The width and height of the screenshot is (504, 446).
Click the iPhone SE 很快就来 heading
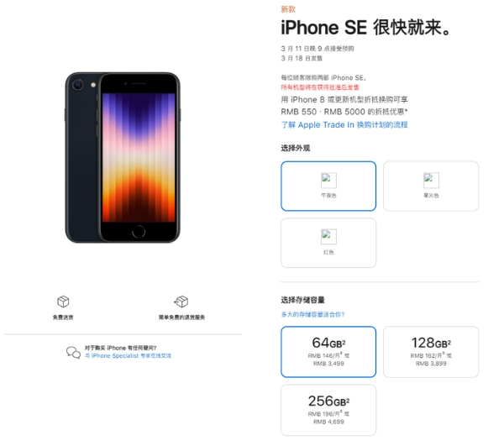[366, 28]
